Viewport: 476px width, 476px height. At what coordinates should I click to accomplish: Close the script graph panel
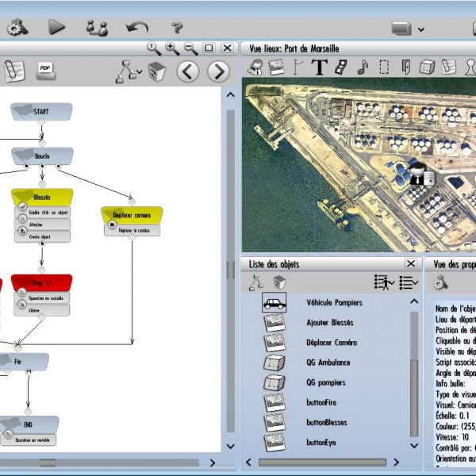point(228,48)
